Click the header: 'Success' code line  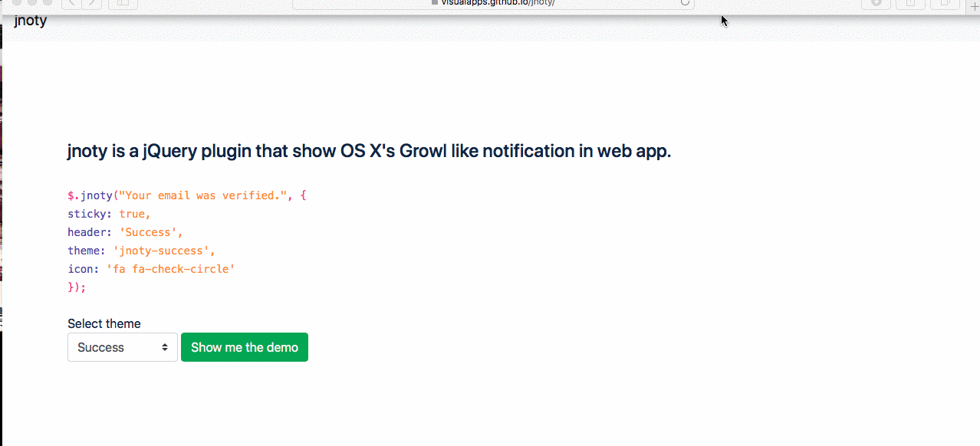125,232
